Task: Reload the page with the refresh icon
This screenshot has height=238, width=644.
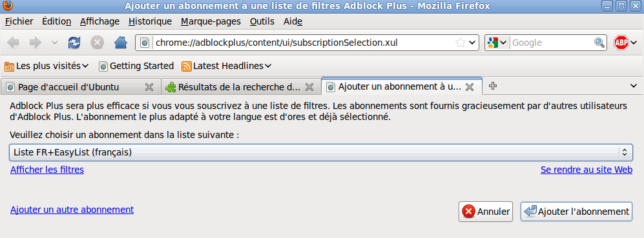Action: (74, 43)
